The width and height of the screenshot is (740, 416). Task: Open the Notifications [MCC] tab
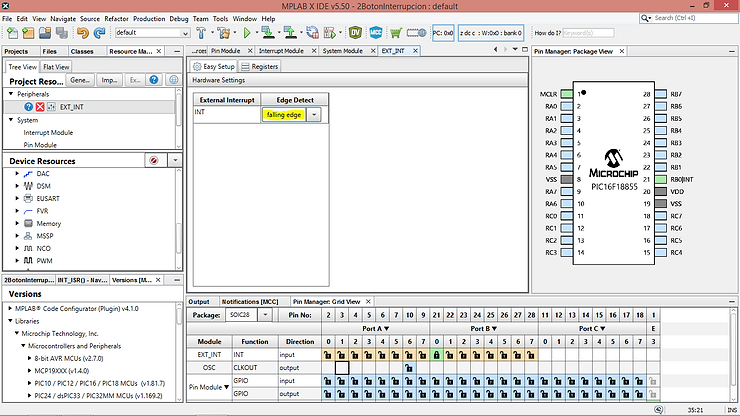click(x=250, y=302)
